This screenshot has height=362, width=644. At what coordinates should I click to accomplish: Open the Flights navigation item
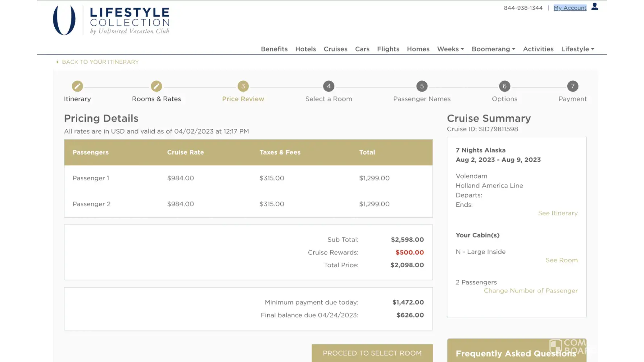(388, 49)
